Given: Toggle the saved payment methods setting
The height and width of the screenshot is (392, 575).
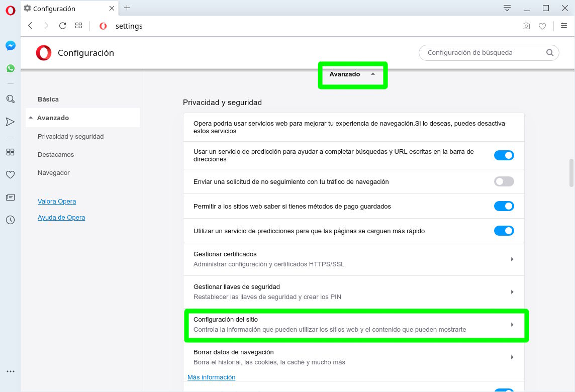Looking at the screenshot, I should tap(504, 206).
